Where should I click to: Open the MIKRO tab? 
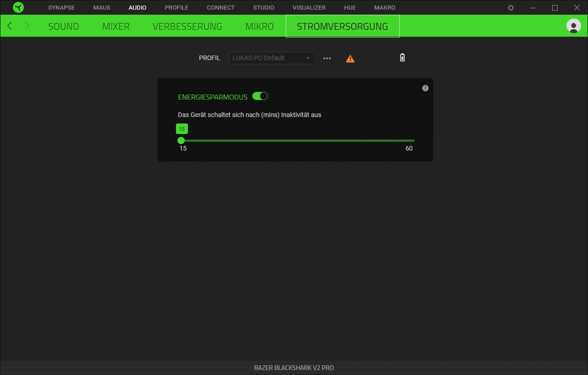point(260,27)
